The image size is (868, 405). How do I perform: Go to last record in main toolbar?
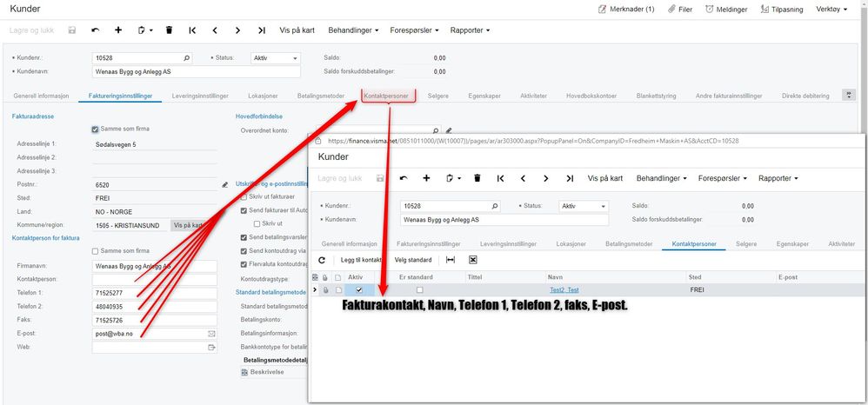tap(262, 30)
